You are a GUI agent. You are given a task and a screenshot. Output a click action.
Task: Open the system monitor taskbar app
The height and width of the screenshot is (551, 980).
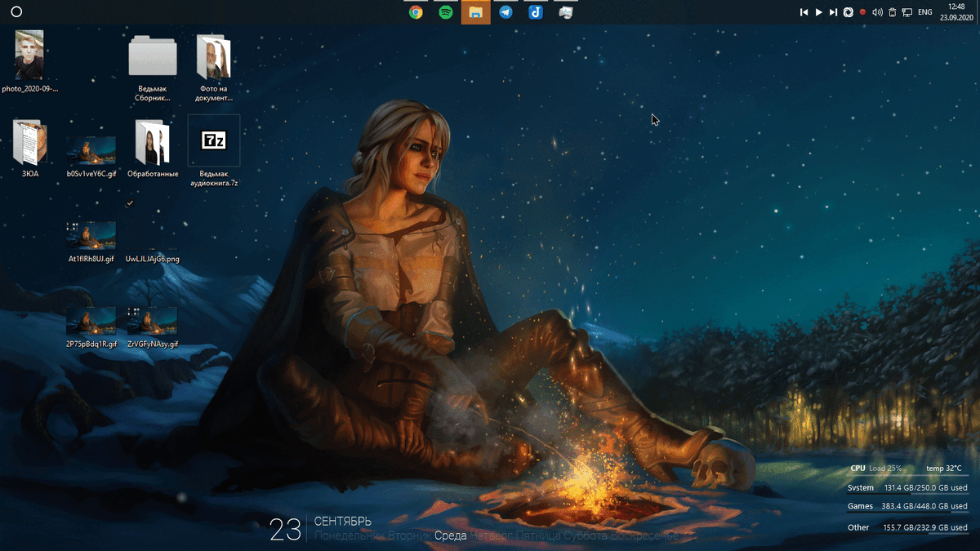coord(566,12)
